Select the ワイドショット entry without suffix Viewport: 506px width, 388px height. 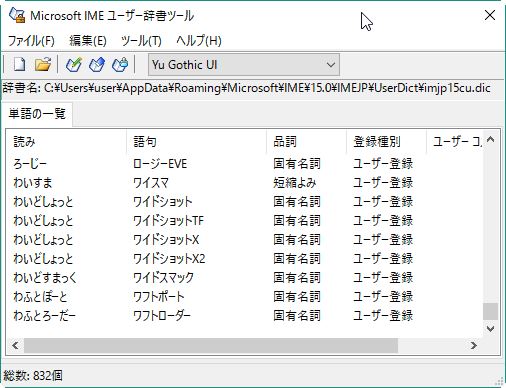244,202
